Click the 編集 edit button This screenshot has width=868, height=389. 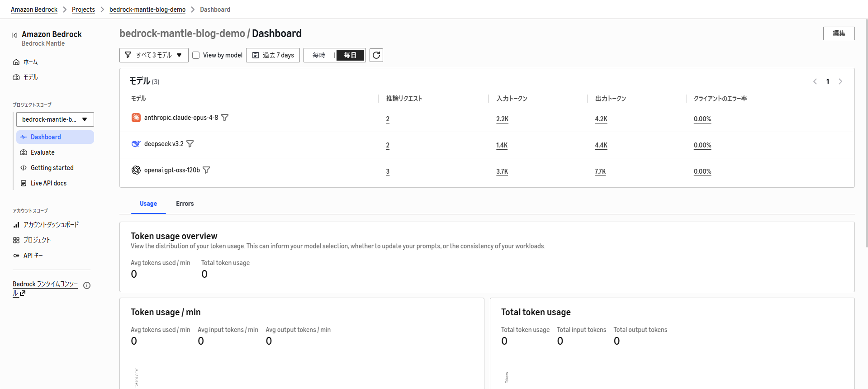coord(839,33)
